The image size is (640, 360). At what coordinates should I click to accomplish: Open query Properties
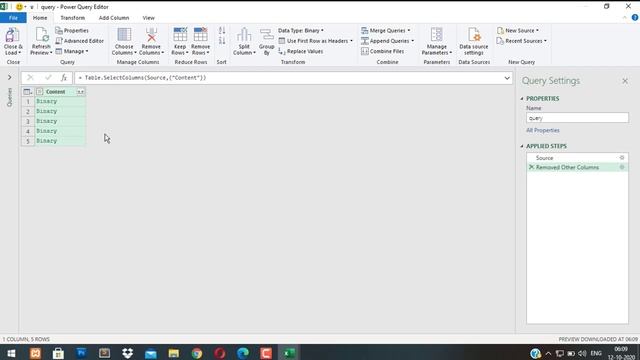coord(72,31)
